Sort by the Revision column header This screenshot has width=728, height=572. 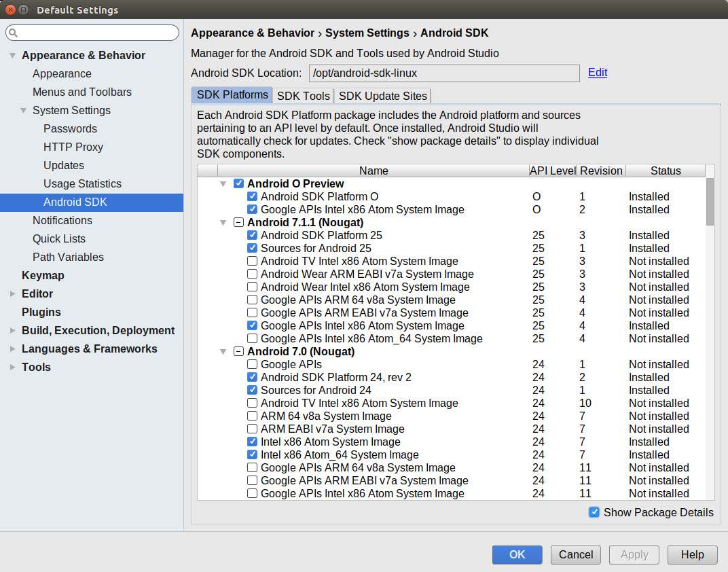(601, 171)
